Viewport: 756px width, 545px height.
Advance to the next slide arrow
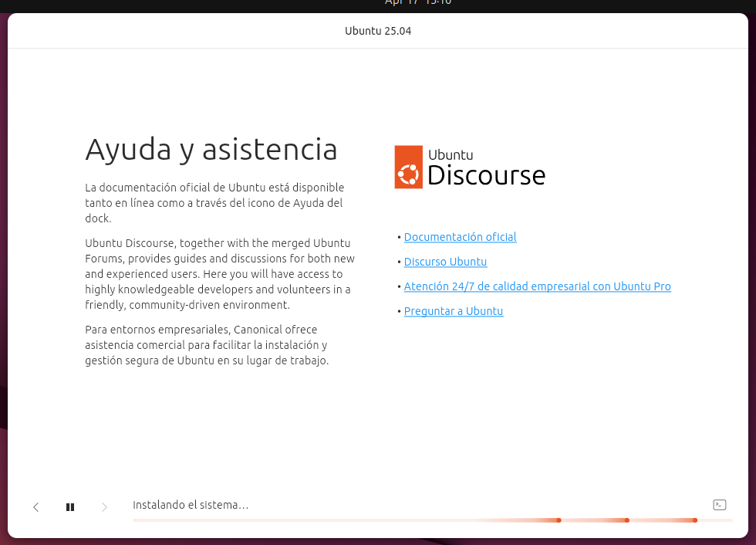(104, 507)
